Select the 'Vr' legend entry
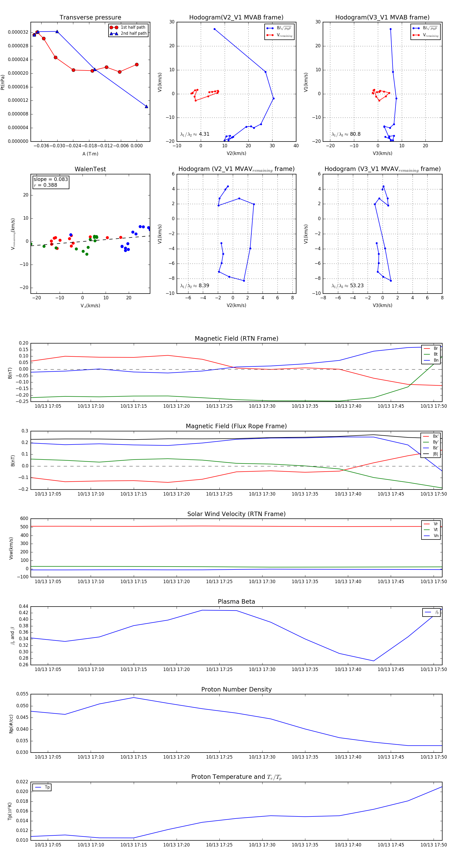Screen dimensions: 473x868 [431, 524]
